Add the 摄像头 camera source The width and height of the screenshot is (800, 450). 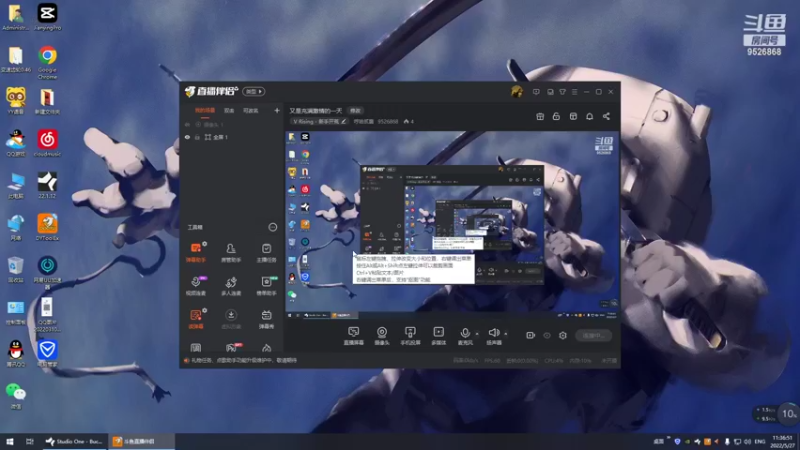(382, 336)
